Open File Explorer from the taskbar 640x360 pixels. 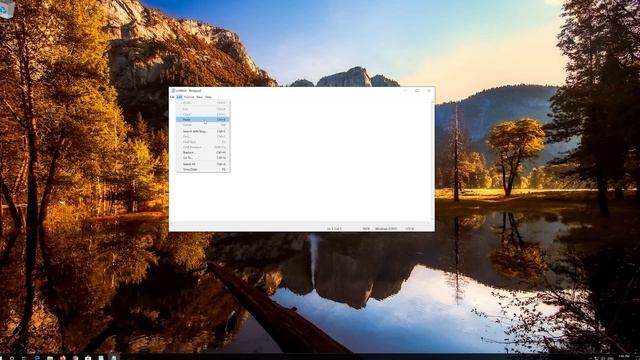(x=50, y=358)
